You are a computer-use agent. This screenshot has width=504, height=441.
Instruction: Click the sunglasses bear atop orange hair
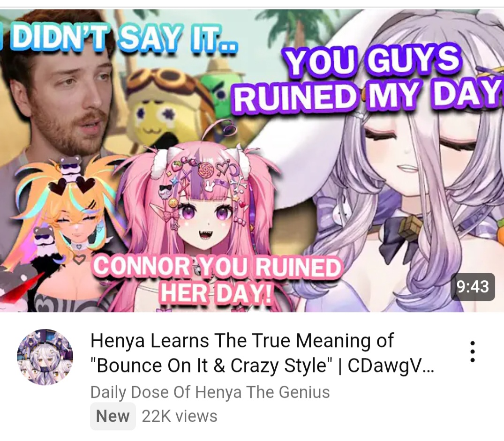coord(71,167)
